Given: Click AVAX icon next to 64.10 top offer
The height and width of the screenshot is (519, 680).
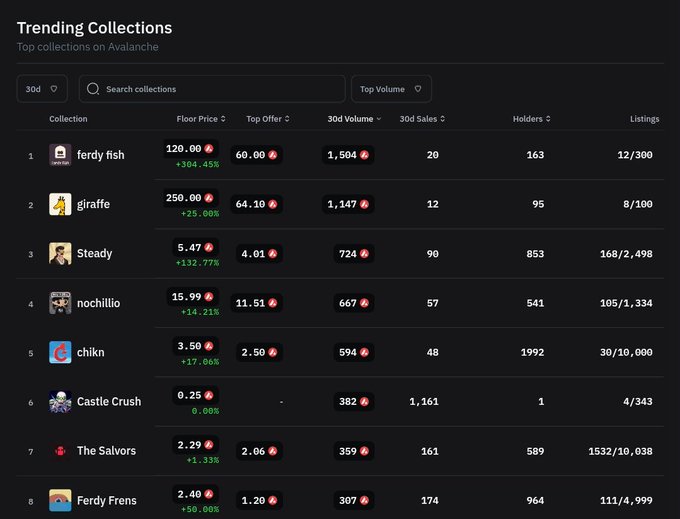Looking at the screenshot, I should 272,204.
